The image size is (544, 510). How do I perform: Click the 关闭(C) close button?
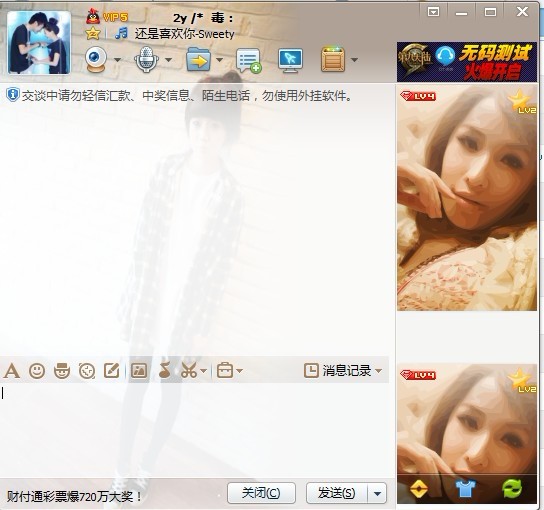coord(261,493)
